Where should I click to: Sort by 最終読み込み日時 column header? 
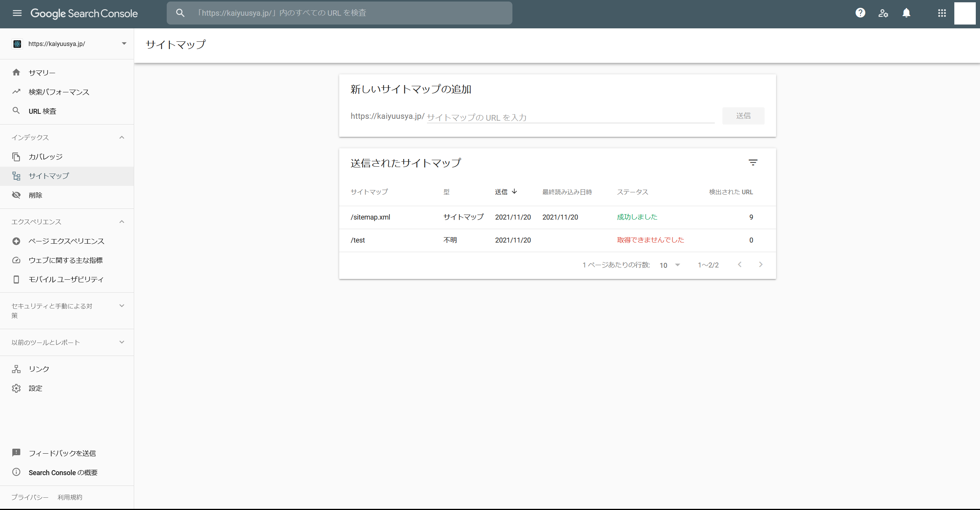click(x=567, y=192)
